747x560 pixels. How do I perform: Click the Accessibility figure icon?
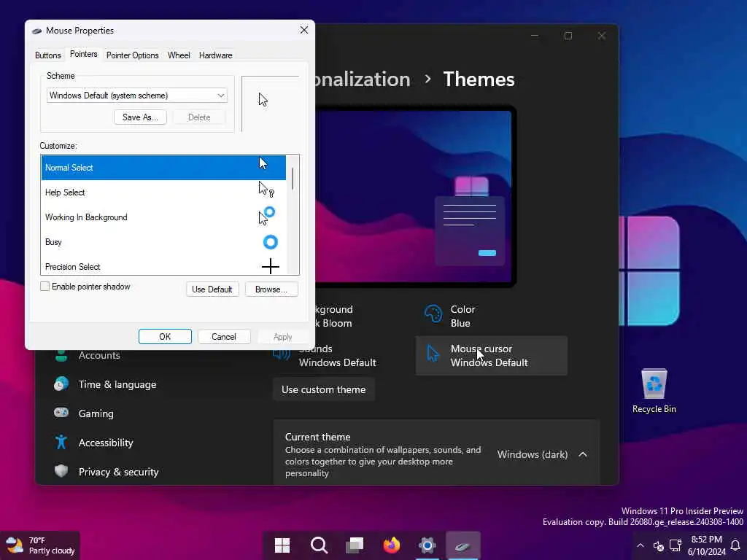pos(61,442)
